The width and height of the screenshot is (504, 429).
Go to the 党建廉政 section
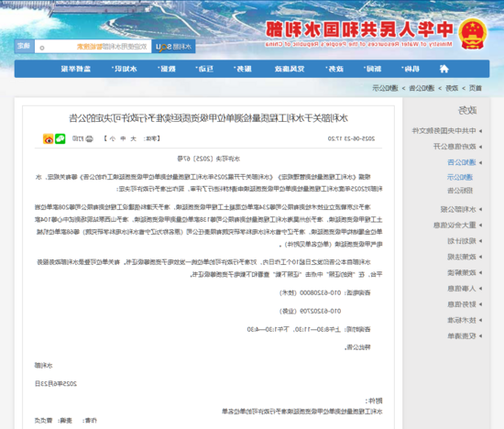(x=290, y=69)
